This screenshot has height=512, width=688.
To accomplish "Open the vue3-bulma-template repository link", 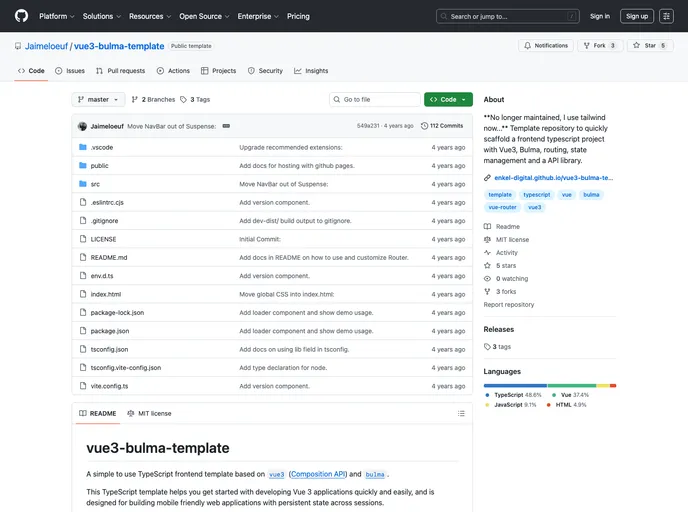I will tap(119, 46).
